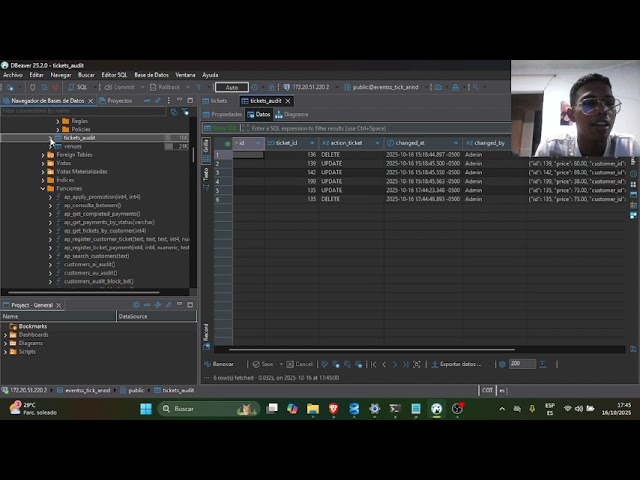This screenshot has width=640, height=480.
Task: Open the Archivo menu
Action: (13, 75)
